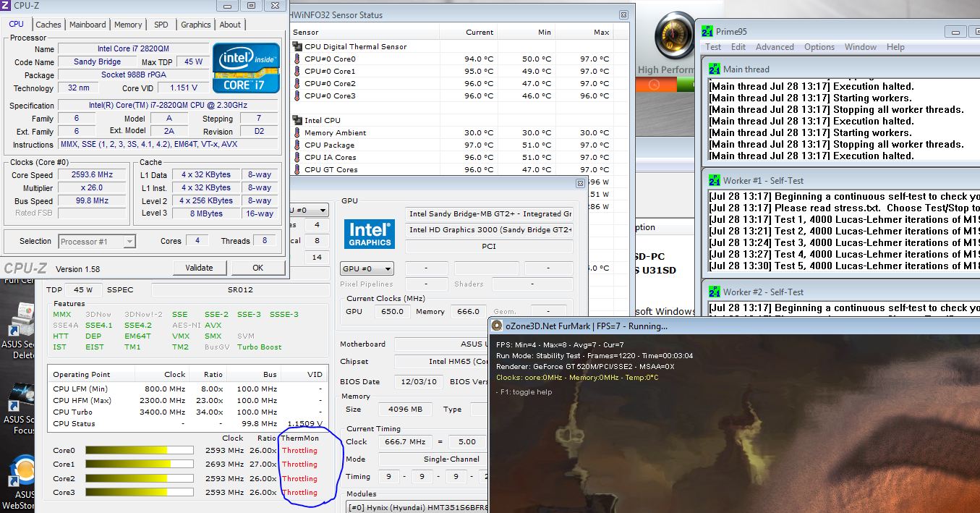Viewport: 980px width, 513px height.
Task: Switch to the Memory tab in CPU-Z
Action: pyautogui.click(x=128, y=25)
